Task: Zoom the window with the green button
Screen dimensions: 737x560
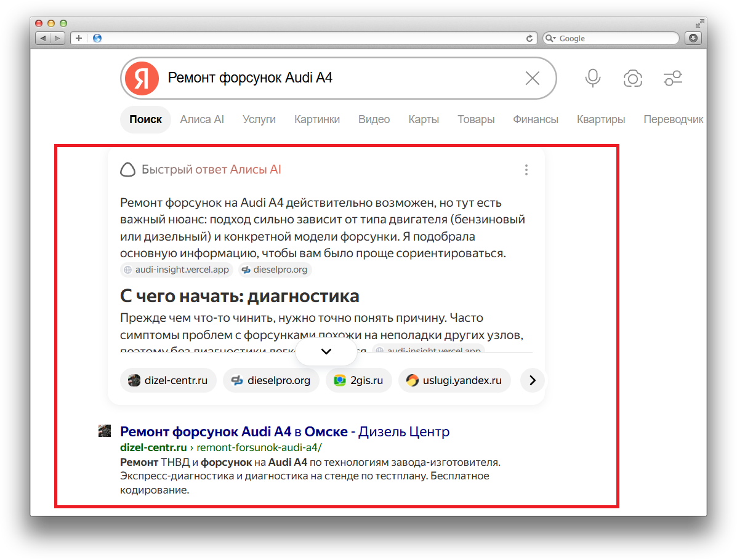Action: click(x=63, y=23)
